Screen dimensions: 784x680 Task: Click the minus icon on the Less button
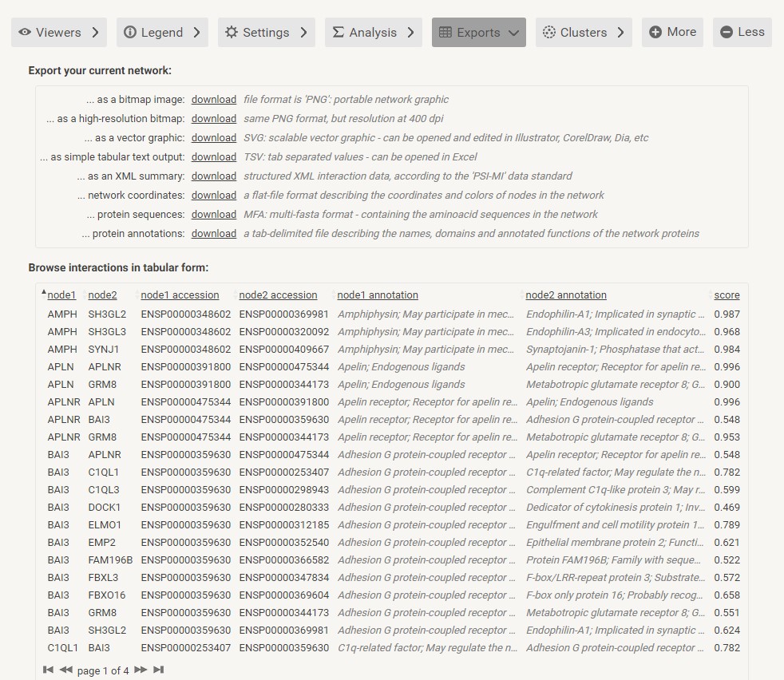[x=727, y=32]
